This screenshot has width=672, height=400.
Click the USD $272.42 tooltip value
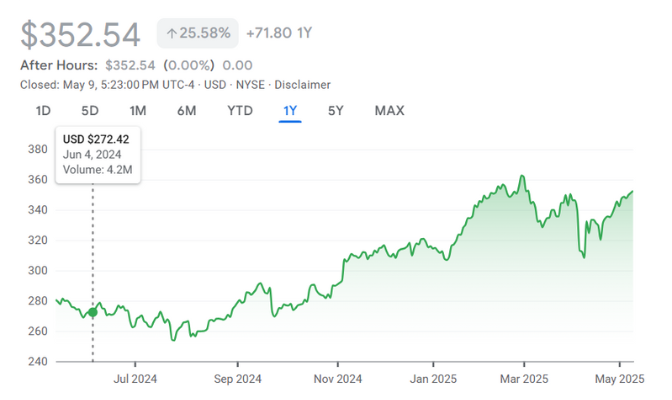[x=96, y=139]
